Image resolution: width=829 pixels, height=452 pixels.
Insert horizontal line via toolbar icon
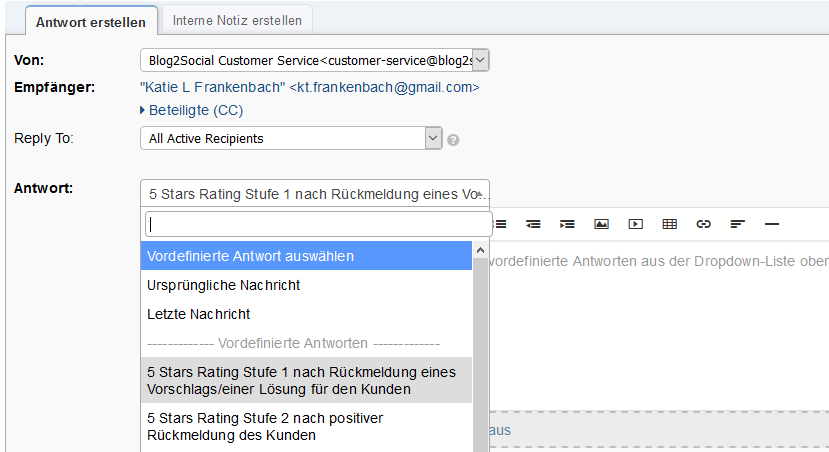point(772,224)
